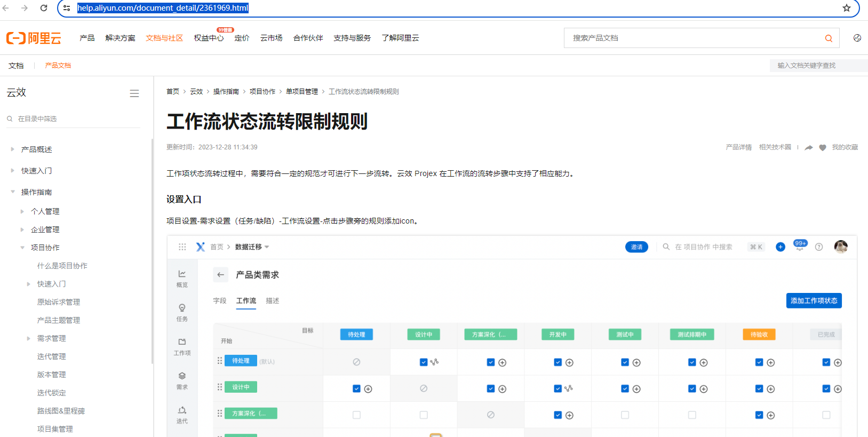Click 在目录中筛选 filter field

coord(73,118)
